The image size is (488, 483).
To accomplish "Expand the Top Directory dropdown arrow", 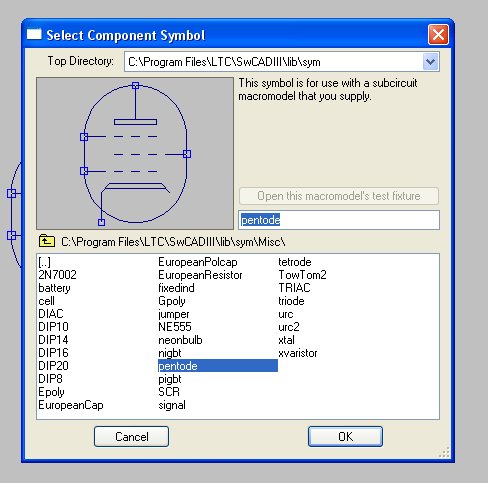I will point(430,62).
